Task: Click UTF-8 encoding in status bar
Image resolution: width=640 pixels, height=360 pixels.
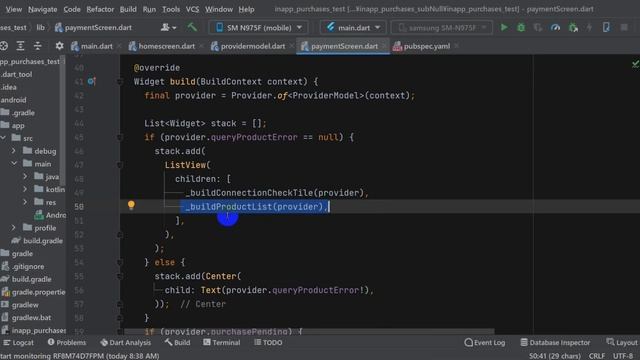Action: (623, 356)
